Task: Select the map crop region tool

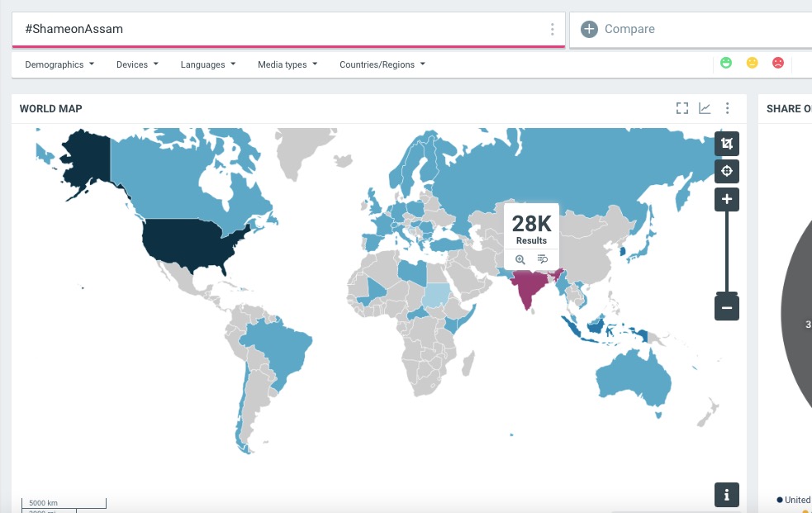Action: pos(727,144)
